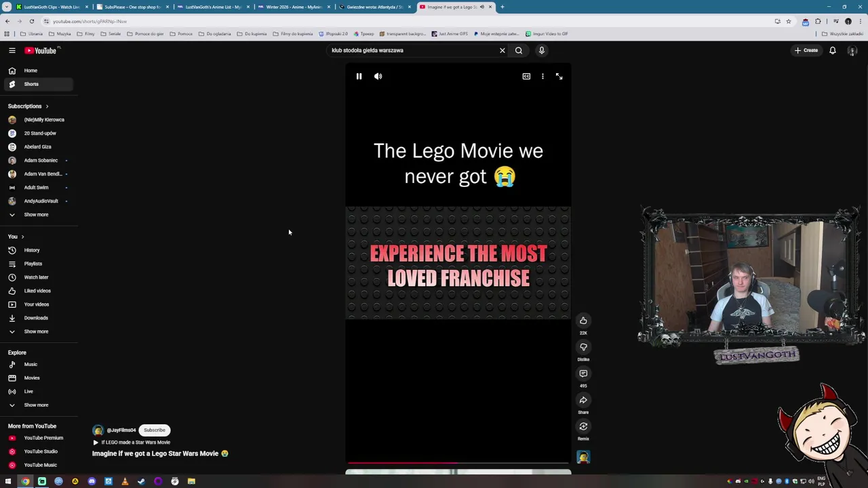Dislike this Short
This screenshot has width=868, height=488.
point(583,347)
